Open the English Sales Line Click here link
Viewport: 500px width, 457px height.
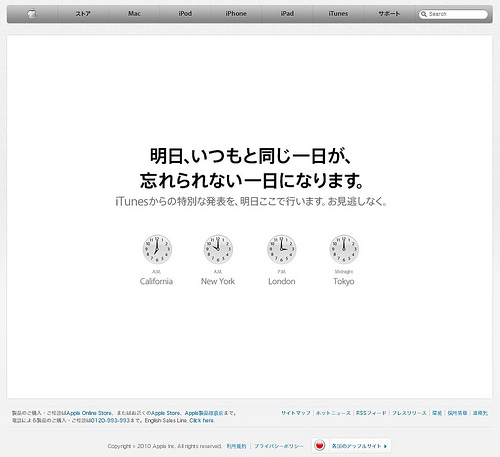click(x=202, y=421)
